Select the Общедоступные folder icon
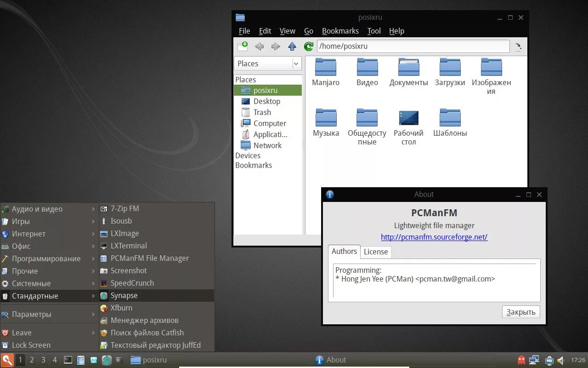The width and height of the screenshot is (588, 368). (x=367, y=118)
